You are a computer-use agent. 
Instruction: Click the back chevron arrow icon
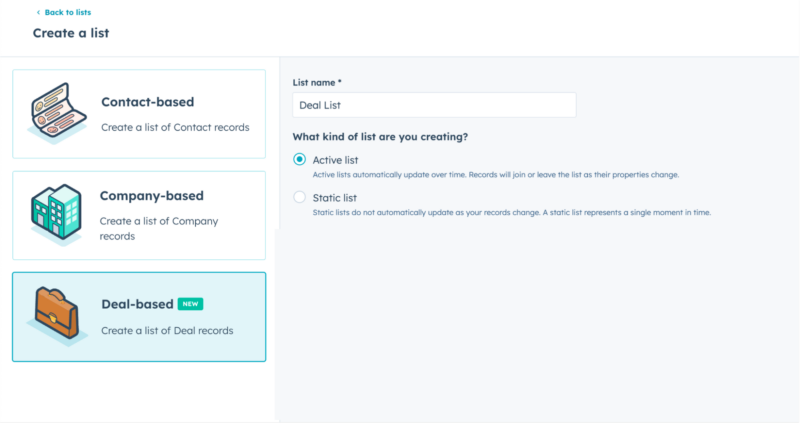[38, 12]
